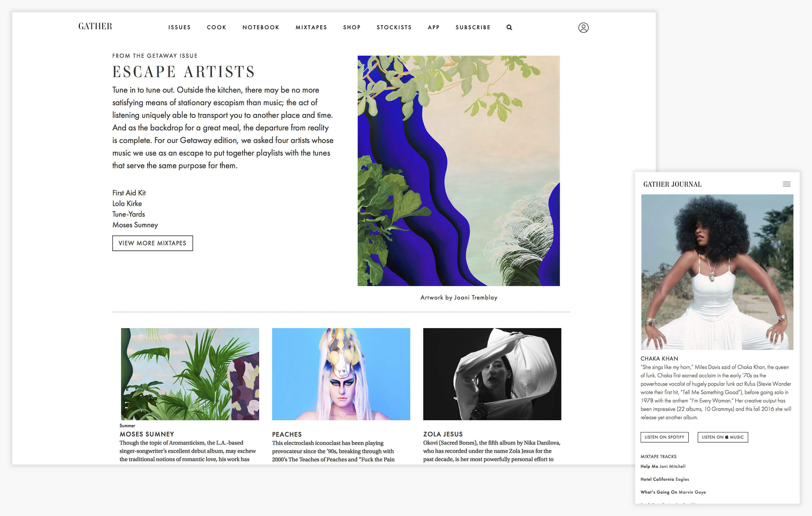Click the View More Mixtapes button
The width and height of the screenshot is (812, 516).
(x=153, y=243)
